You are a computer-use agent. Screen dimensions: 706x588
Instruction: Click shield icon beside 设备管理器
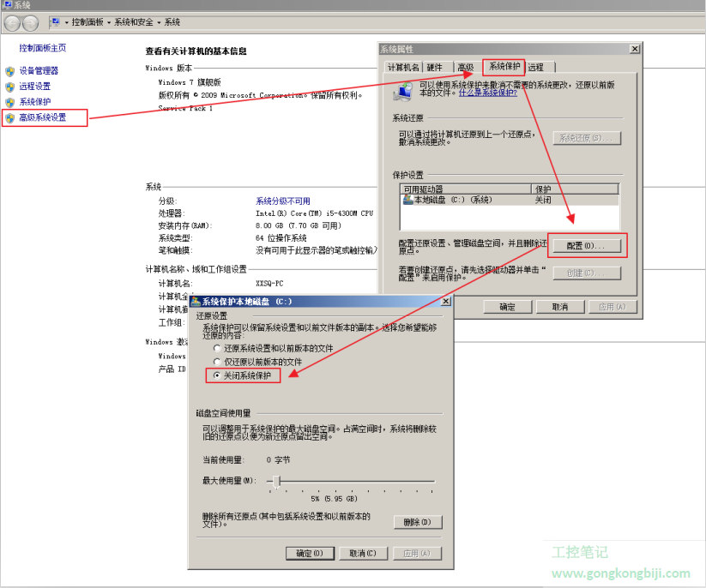tap(10, 71)
